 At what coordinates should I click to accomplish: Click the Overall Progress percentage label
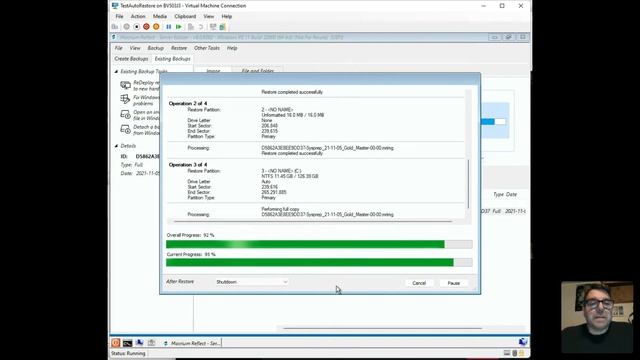point(190,235)
